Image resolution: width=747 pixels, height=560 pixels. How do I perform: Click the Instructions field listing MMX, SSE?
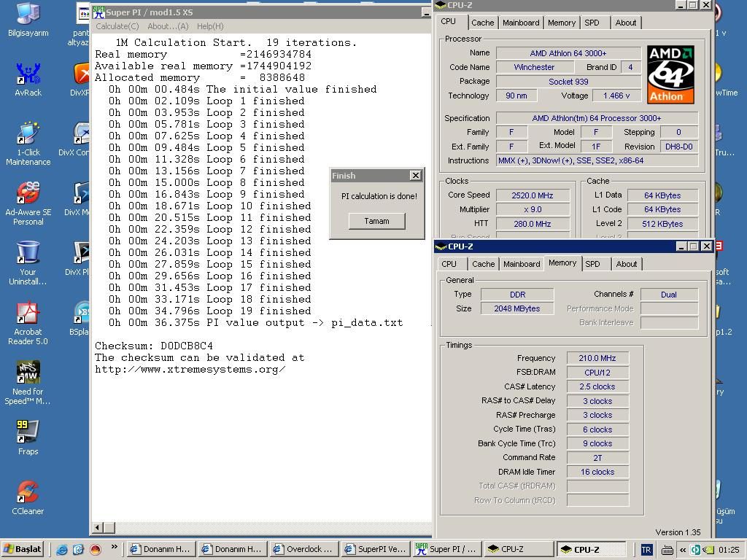pyautogui.click(x=597, y=160)
